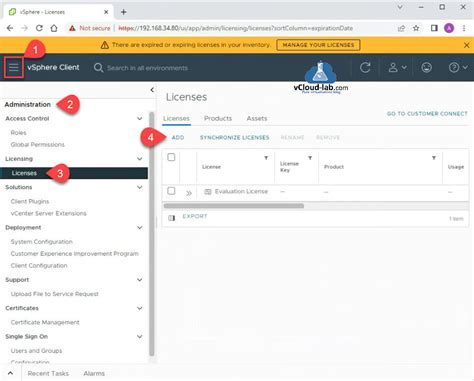Screen dimensions: 474x381
Task: Switch to the Licenses tab
Action: tap(176, 118)
